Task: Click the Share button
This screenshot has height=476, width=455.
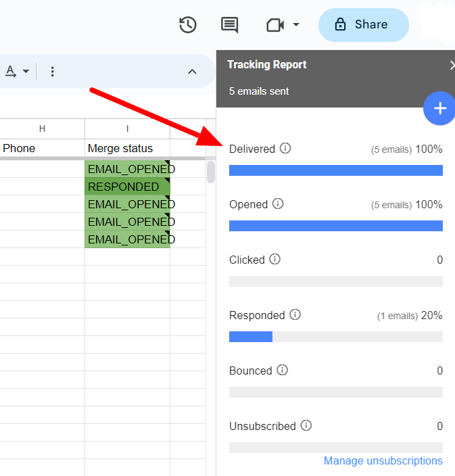Action: (x=363, y=25)
